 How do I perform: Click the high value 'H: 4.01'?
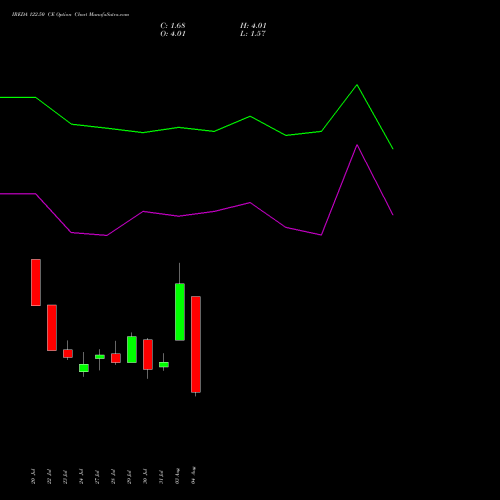tap(253, 26)
